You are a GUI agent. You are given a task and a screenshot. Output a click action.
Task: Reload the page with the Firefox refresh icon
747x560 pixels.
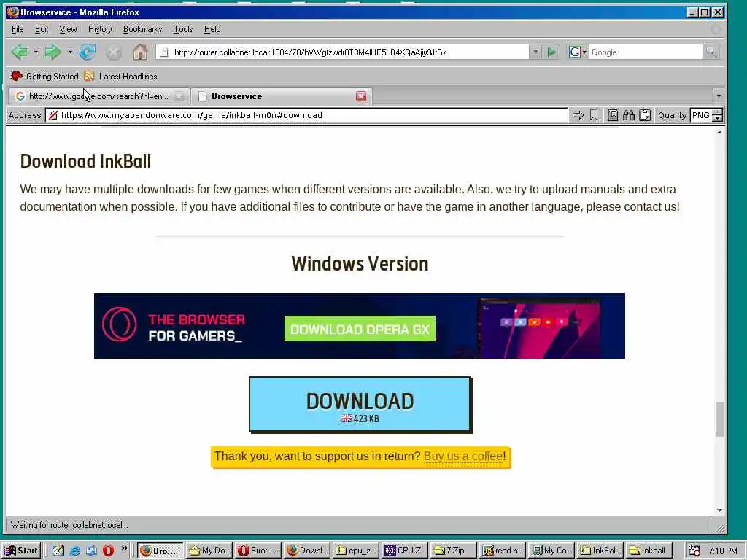pos(88,52)
